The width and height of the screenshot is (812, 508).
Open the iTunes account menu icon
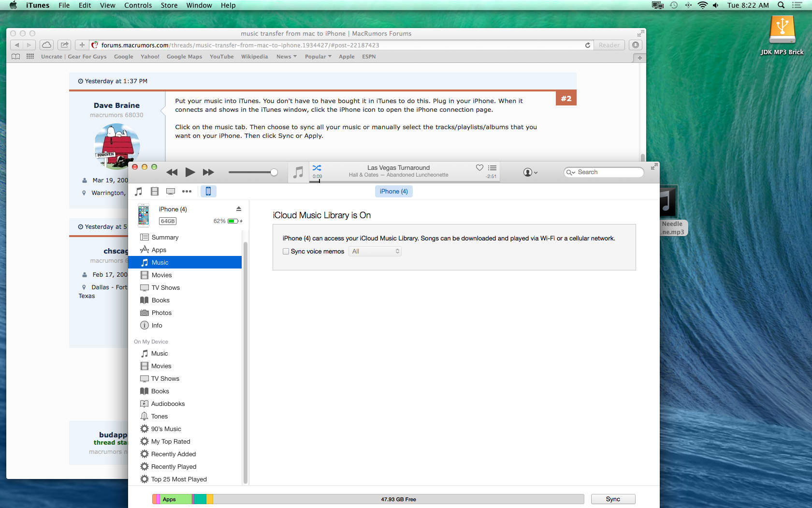click(x=530, y=172)
